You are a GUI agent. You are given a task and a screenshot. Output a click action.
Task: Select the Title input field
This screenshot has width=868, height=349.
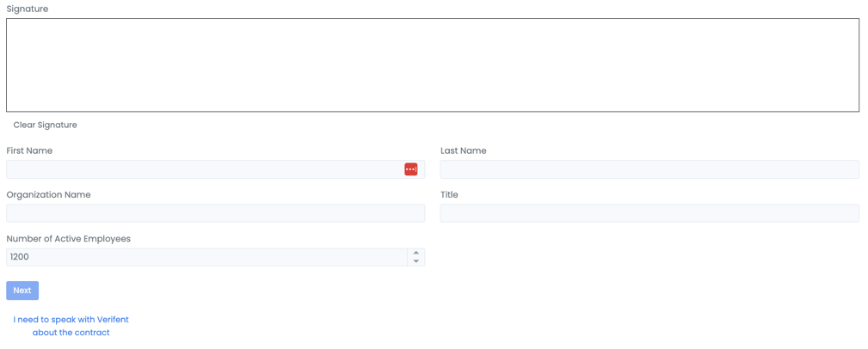coord(649,213)
